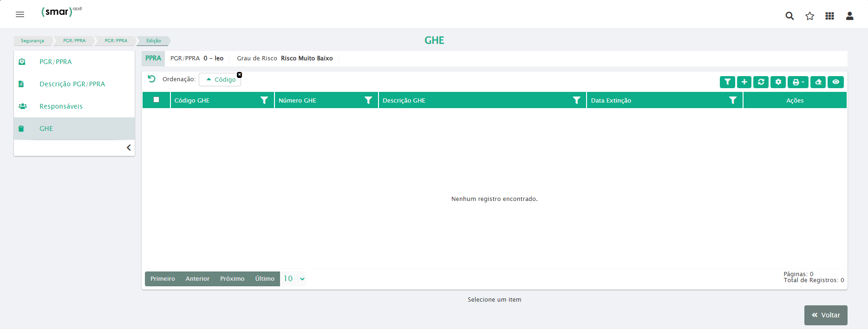This screenshot has width=868, height=329.
Task: Click the eraser clear-filters icon
Action: pyautogui.click(x=818, y=82)
